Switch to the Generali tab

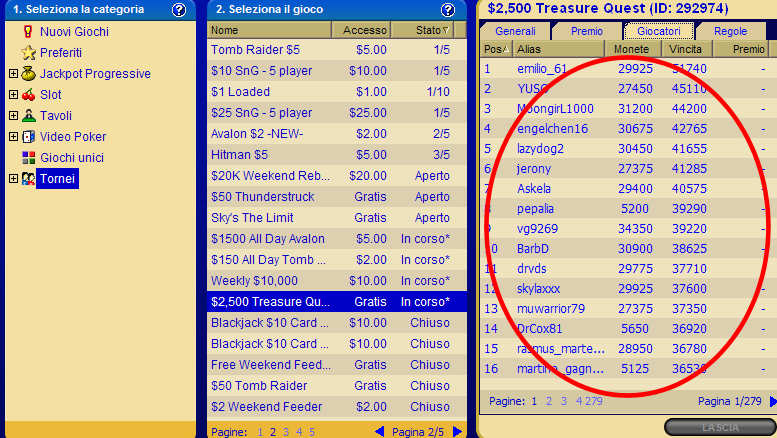coord(515,31)
